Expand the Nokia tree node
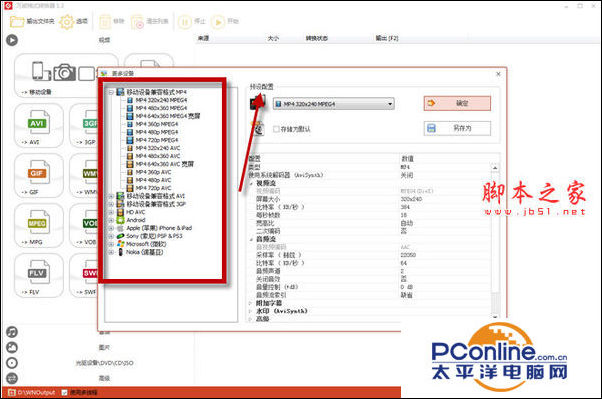The height and width of the screenshot is (399, 602). click(111, 252)
